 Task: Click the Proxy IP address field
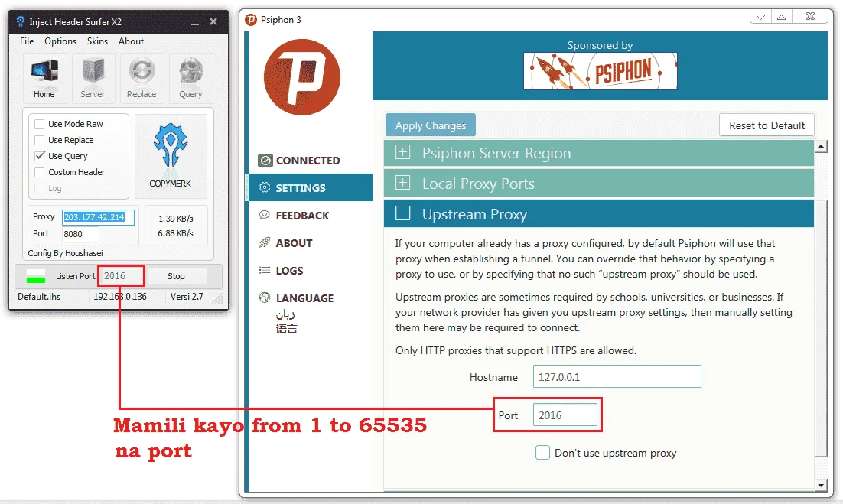pos(98,217)
